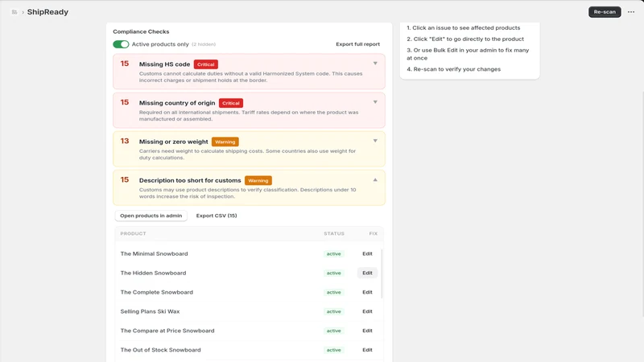Click the Missing HS code title

pos(164,64)
